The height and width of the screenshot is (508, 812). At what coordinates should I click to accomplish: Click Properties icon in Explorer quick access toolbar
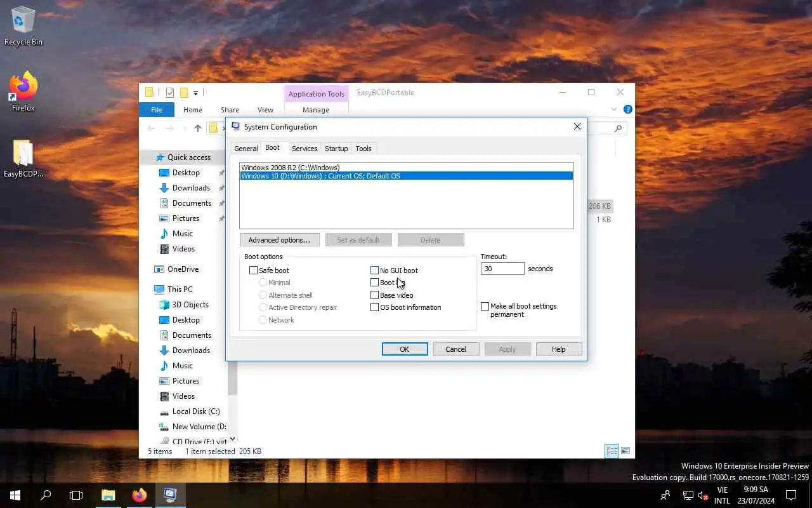click(170, 93)
